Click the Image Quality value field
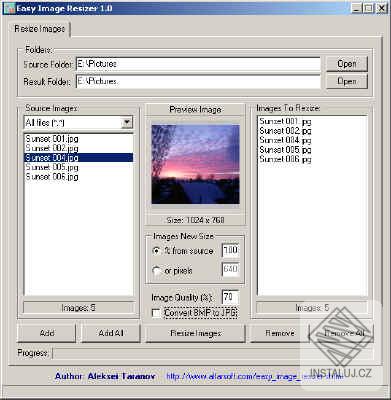This screenshot has height=400, width=391. point(230,297)
